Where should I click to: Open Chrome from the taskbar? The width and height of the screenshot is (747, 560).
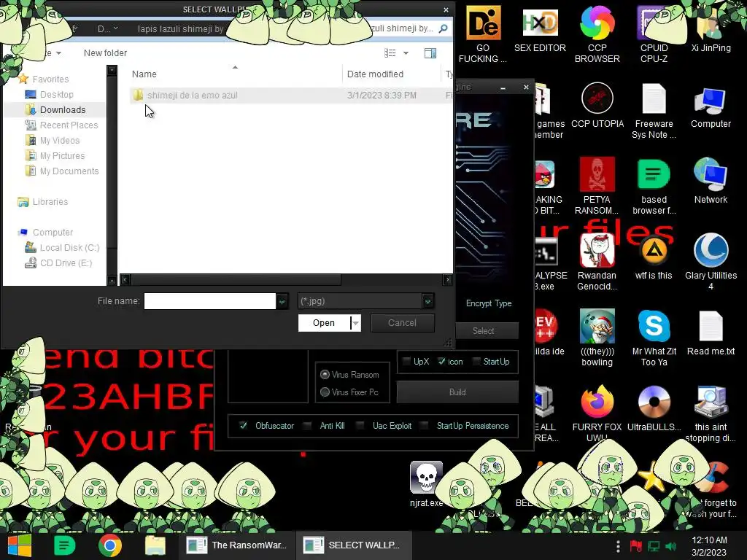[110, 545]
